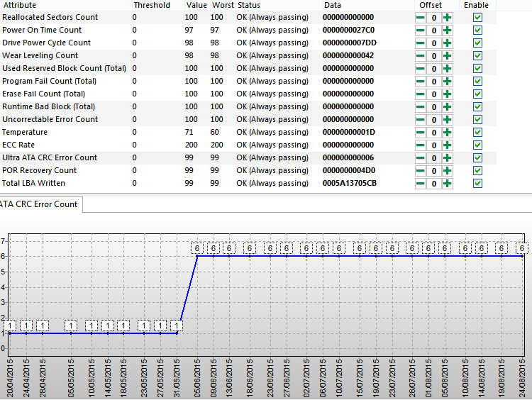The width and height of the screenshot is (532, 400).
Task: Increase offset for Temperature attribute
Action: click(447, 132)
